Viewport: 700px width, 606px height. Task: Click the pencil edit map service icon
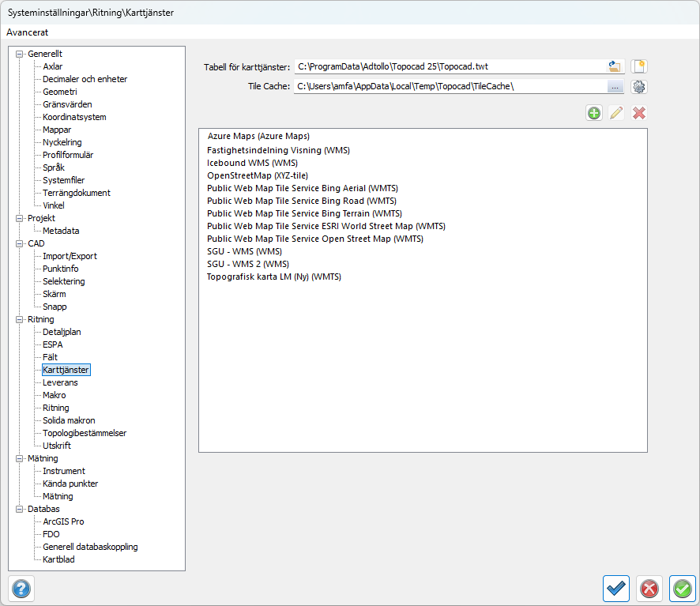click(x=616, y=113)
